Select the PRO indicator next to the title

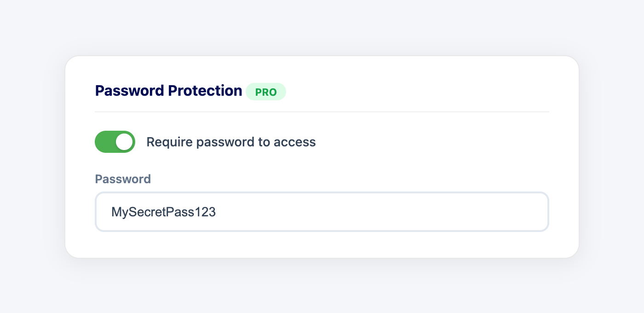click(x=266, y=92)
